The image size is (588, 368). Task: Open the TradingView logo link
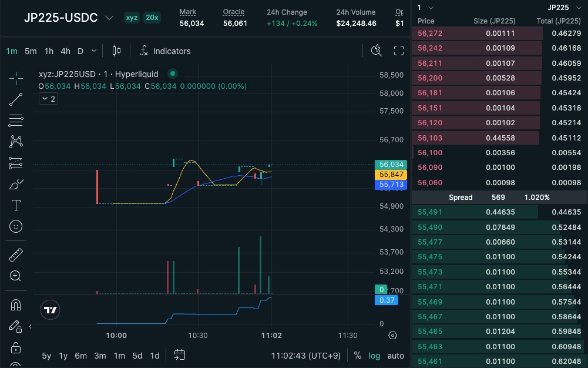[51, 310]
